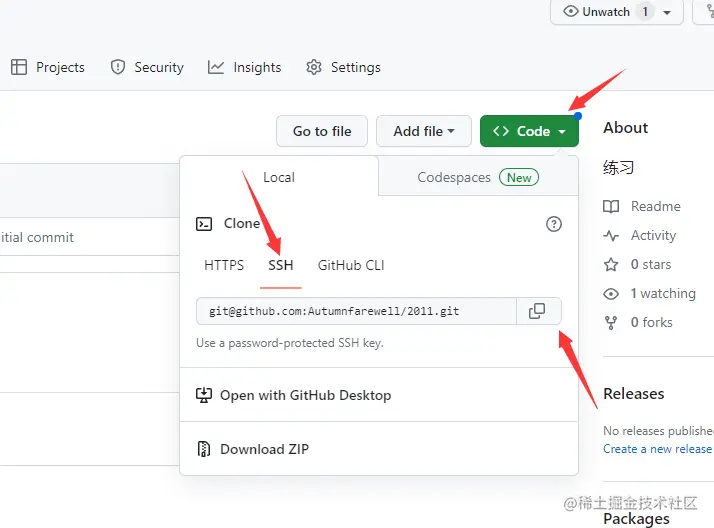Click Create a new release link
The image size is (714, 528).
(658, 449)
